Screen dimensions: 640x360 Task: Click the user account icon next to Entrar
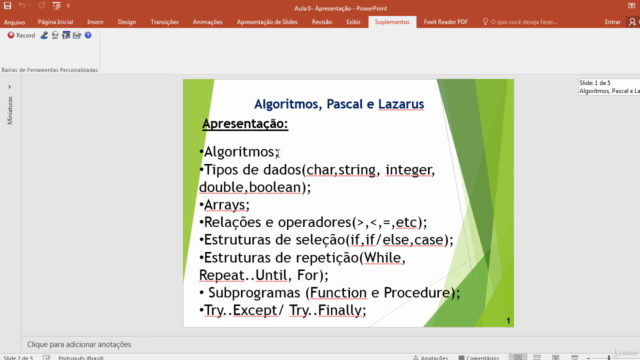pos(632,22)
